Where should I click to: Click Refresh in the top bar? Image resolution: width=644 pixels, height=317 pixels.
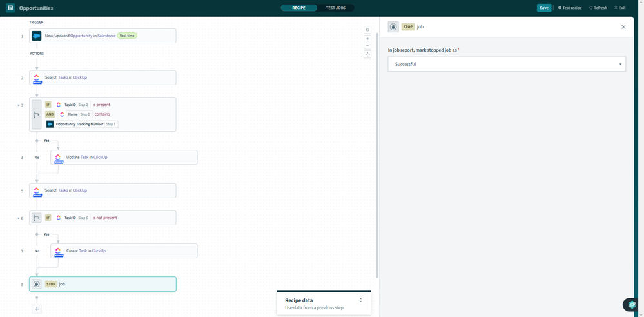coord(598,8)
